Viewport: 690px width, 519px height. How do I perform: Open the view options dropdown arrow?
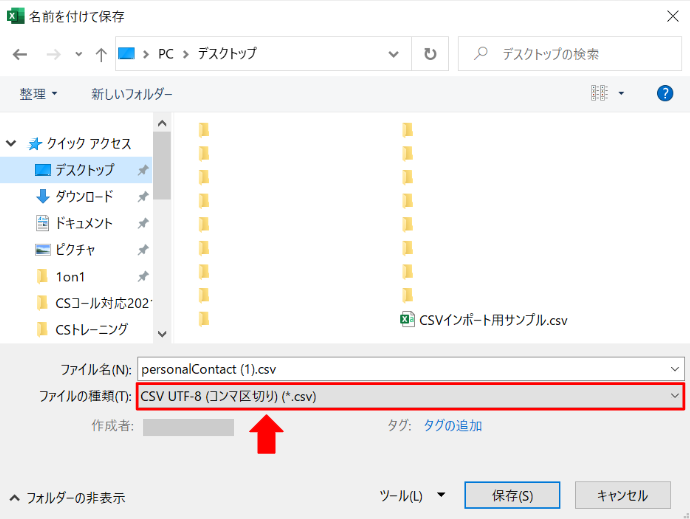[621, 93]
